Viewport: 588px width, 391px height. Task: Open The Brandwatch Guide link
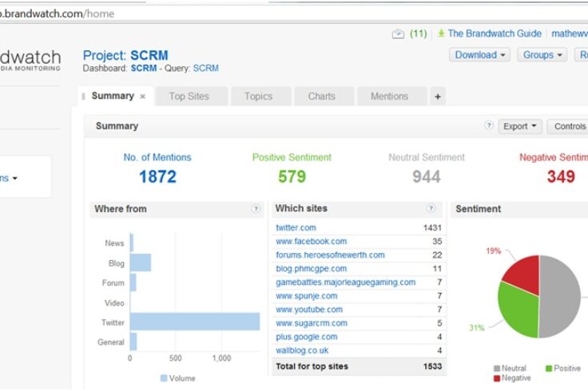coord(495,34)
